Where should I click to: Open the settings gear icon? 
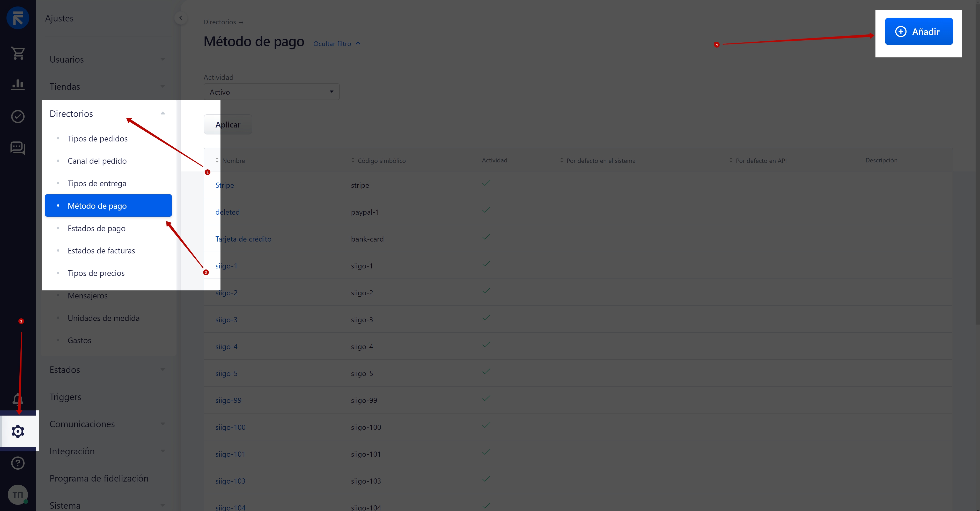tap(18, 431)
